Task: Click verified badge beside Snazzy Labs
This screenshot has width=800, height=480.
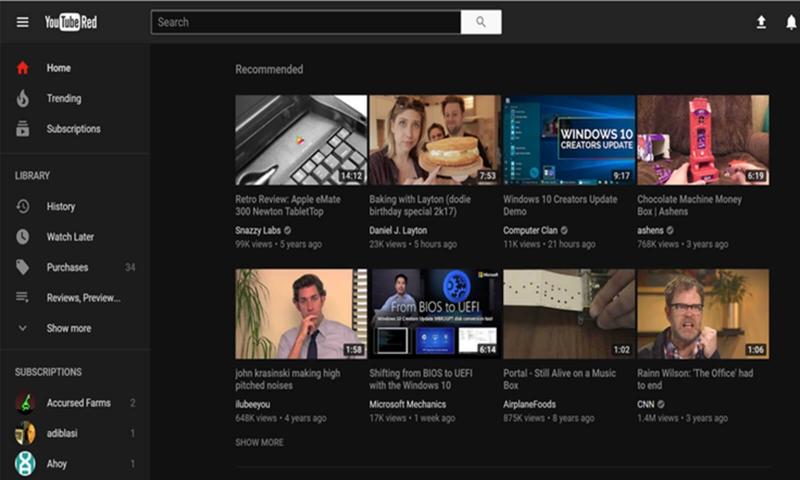Action: point(288,230)
